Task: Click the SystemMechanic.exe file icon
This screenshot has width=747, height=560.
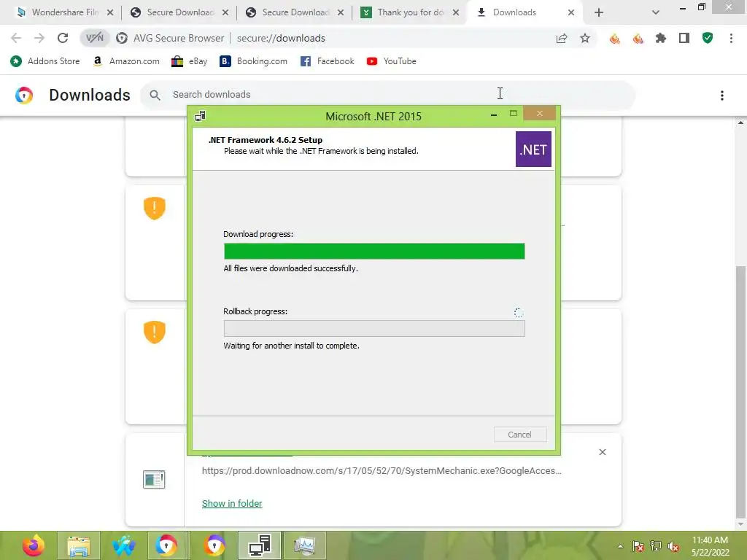Action: pyautogui.click(x=154, y=479)
